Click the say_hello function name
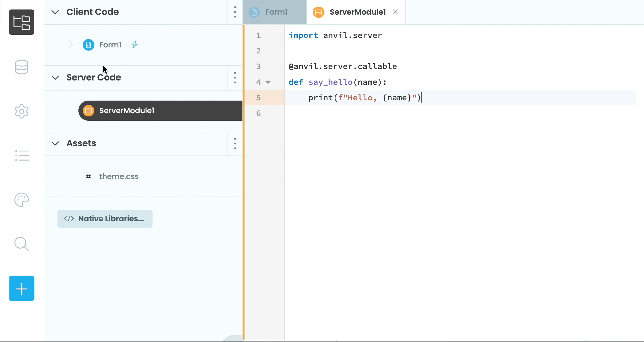 (330, 82)
